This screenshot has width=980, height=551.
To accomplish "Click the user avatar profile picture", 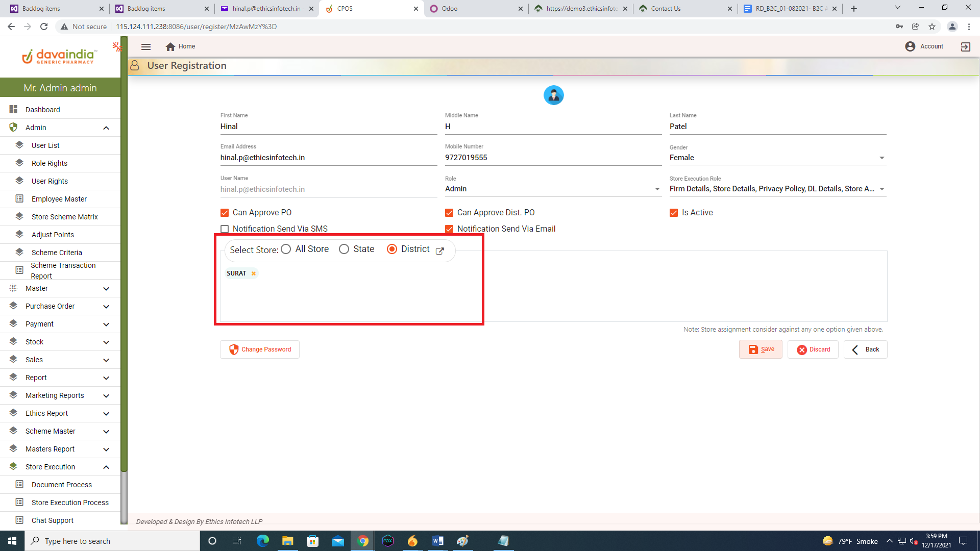I will 553,95.
